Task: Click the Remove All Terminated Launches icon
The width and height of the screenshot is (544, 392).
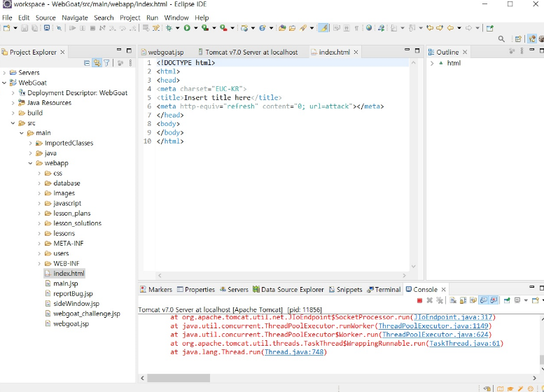Action: pos(440,300)
